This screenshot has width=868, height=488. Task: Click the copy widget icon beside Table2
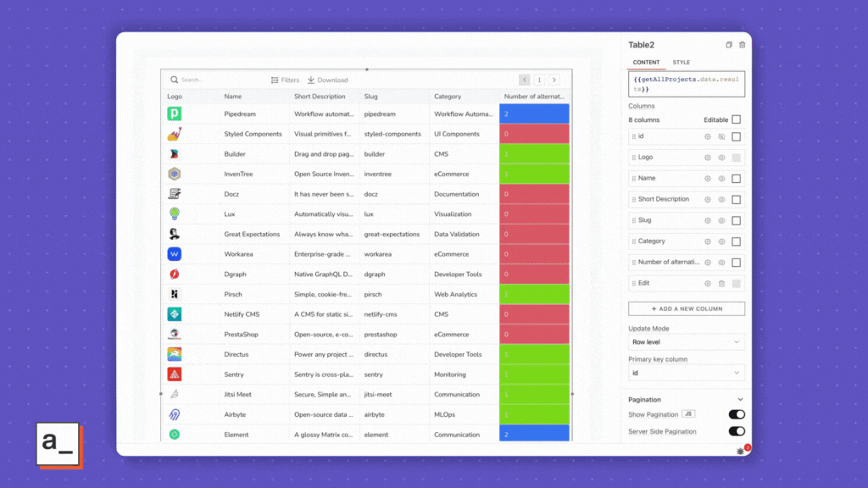(x=729, y=45)
